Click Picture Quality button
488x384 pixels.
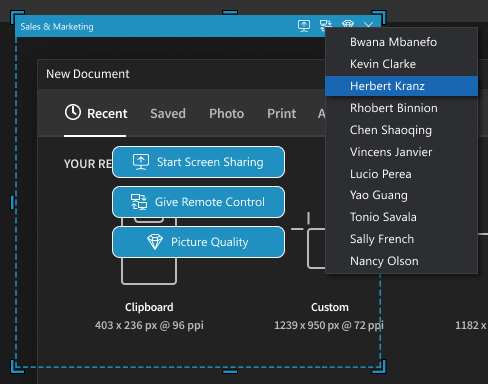198,242
